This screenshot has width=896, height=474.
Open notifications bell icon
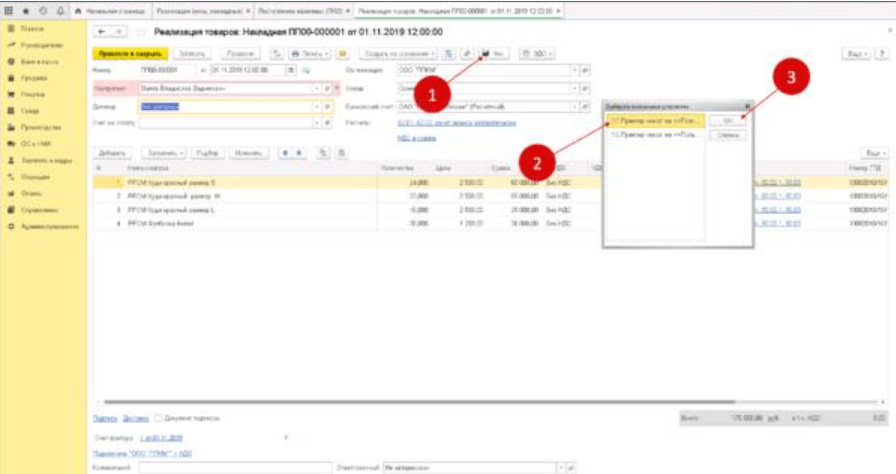tap(60, 11)
